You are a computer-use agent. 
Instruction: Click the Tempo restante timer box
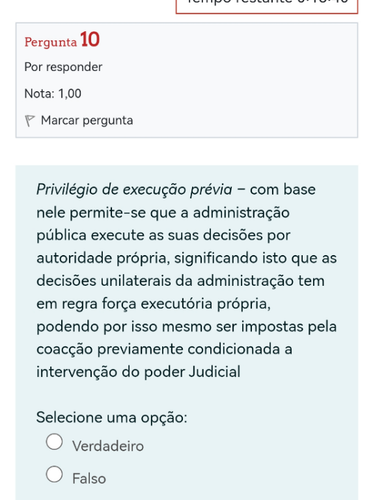267,6
